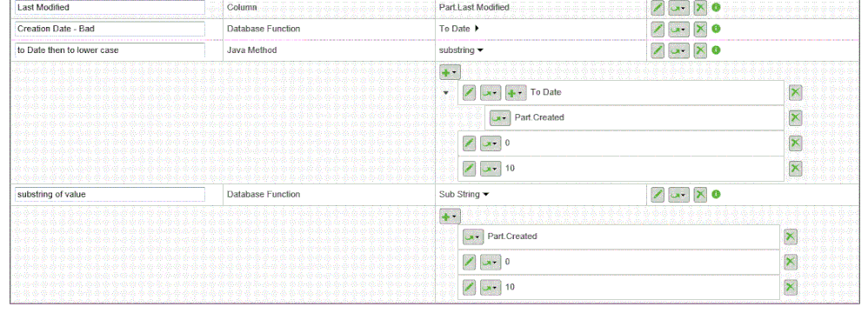The height and width of the screenshot is (320, 868).
Task: Click info icon in to Date then to lower case row
Action: click(x=716, y=50)
